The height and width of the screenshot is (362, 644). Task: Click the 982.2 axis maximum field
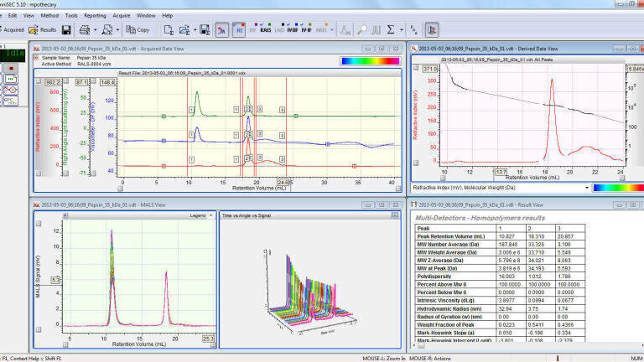[x=53, y=82]
